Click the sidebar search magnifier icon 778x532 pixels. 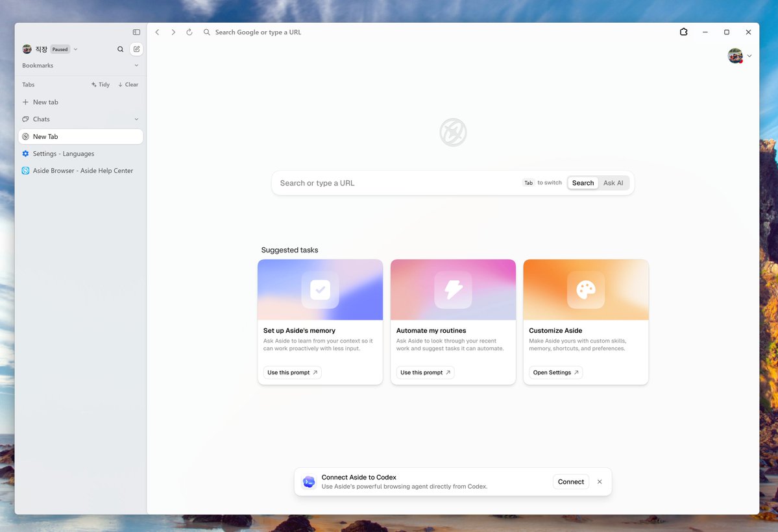[x=120, y=49]
